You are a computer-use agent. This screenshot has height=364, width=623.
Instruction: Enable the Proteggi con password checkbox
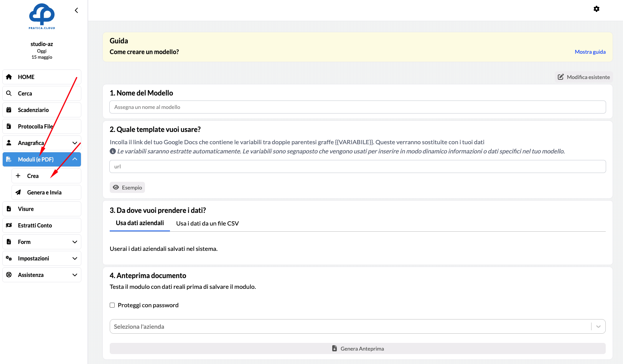pyautogui.click(x=112, y=305)
